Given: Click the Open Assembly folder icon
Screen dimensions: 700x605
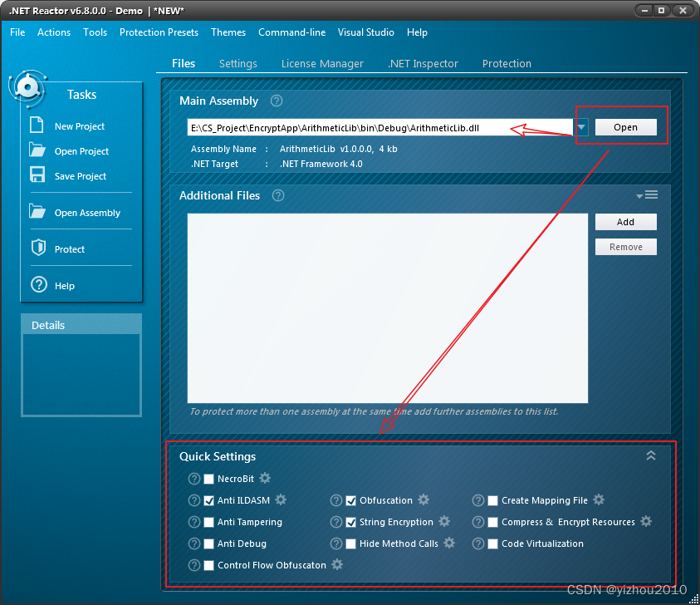Looking at the screenshot, I should point(37,211).
